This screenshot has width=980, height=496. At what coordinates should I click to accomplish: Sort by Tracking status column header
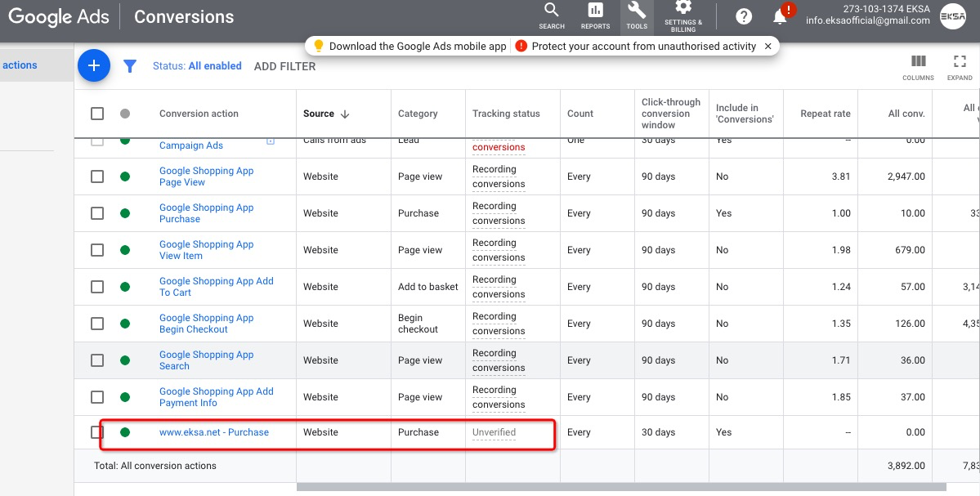tap(506, 114)
